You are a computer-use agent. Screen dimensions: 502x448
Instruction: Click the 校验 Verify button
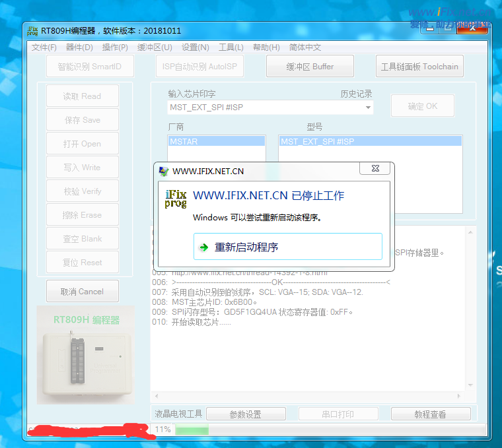83,191
